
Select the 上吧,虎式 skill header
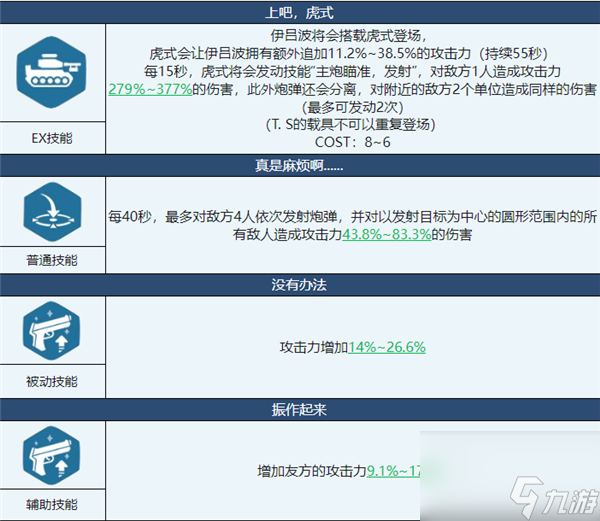click(x=299, y=13)
